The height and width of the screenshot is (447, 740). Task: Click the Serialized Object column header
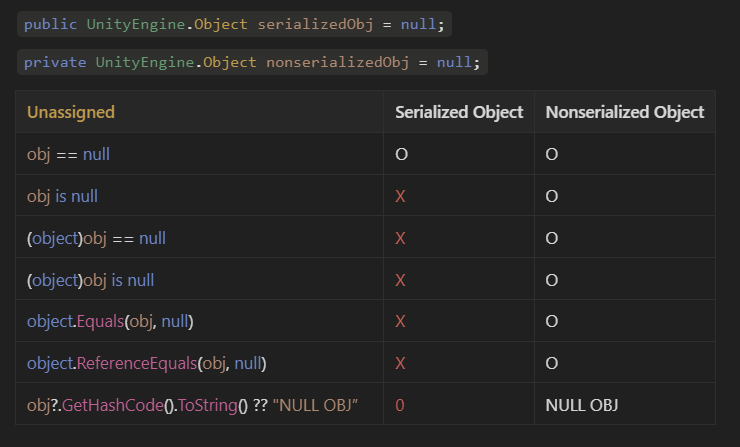[x=459, y=112]
